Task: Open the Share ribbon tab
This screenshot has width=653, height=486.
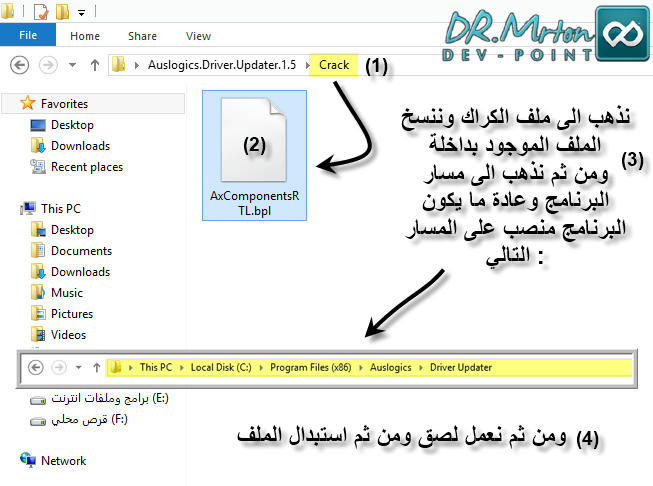Action: click(x=142, y=36)
